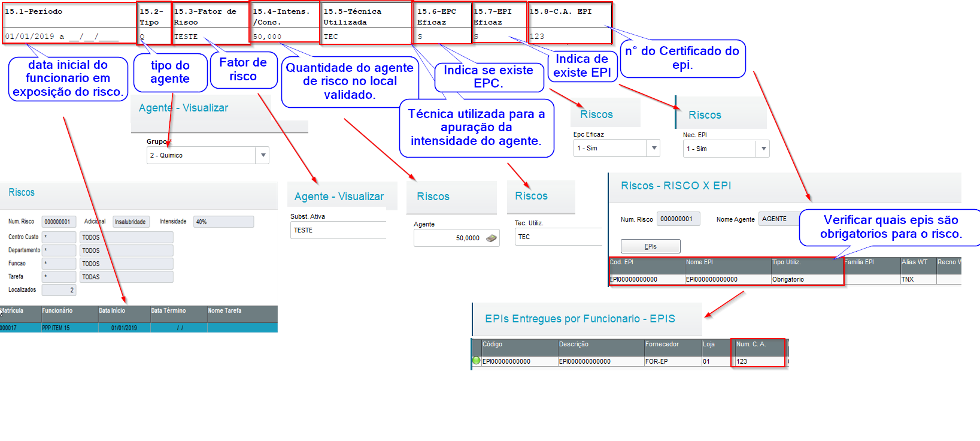The width and height of the screenshot is (980, 441).
Task: Click the EPIs button in Riscos - RISCO X EPI
Action: 650,246
